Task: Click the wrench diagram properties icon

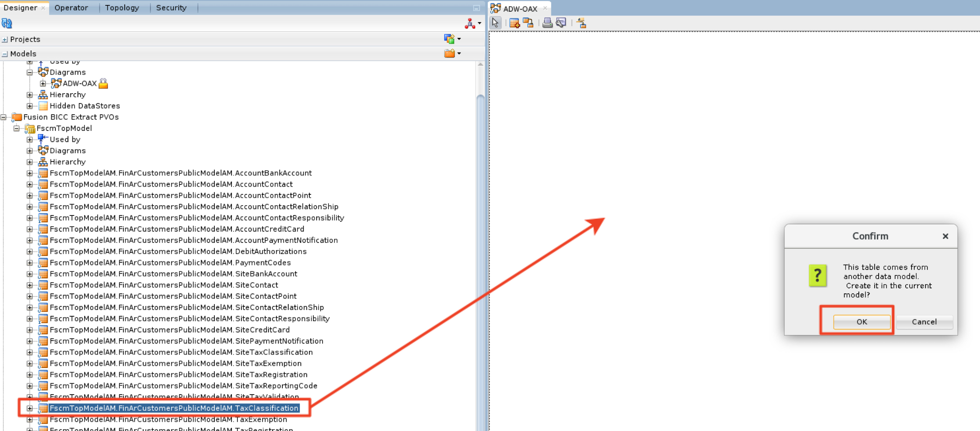Action: click(561, 23)
